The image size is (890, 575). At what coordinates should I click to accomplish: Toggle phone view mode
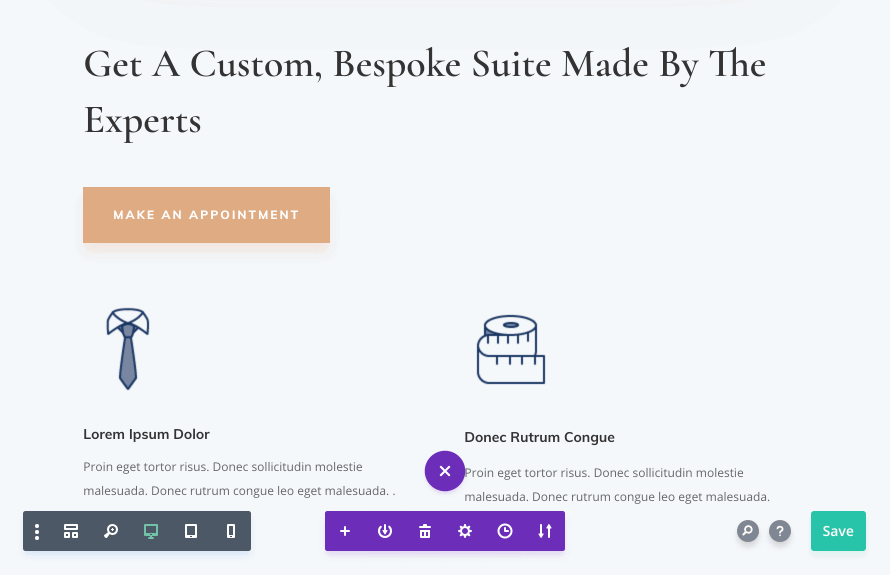231,531
